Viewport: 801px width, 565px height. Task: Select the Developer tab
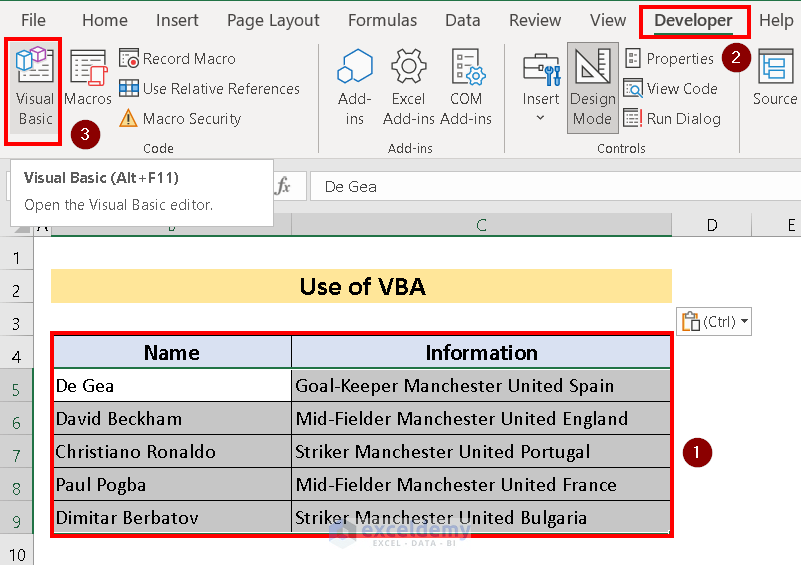[693, 20]
